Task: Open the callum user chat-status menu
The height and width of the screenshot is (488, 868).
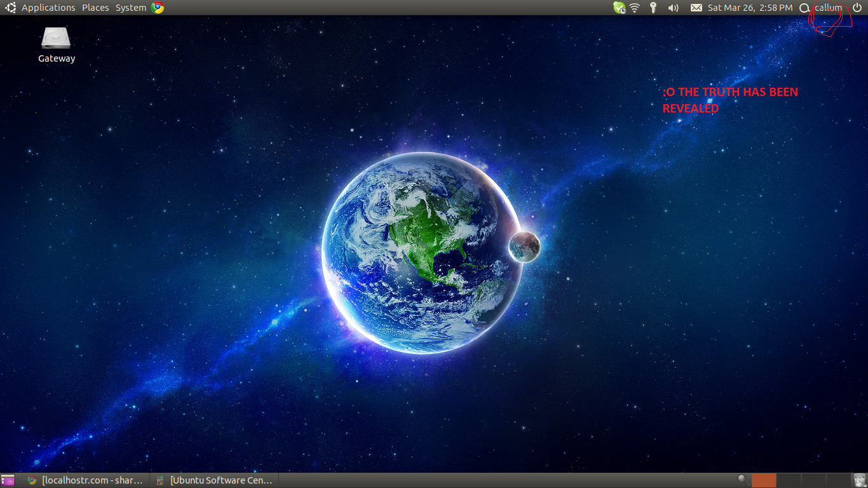Action: pos(821,8)
